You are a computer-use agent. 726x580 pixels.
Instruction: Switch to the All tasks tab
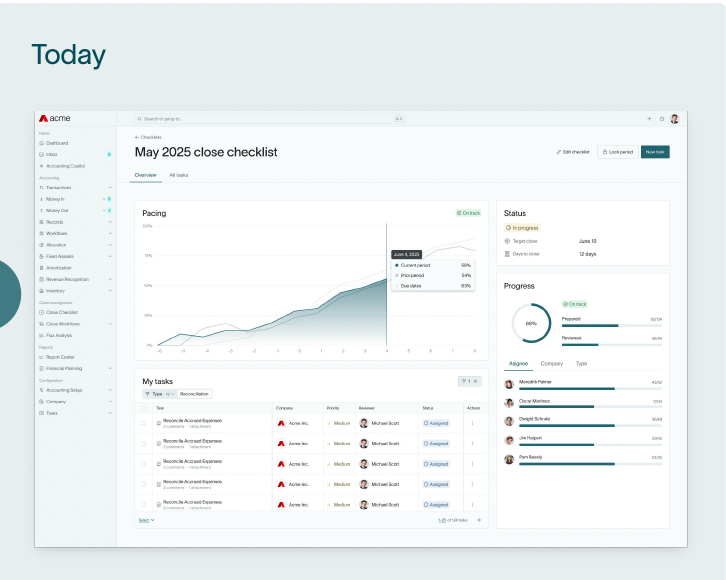click(x=178, y=175)
